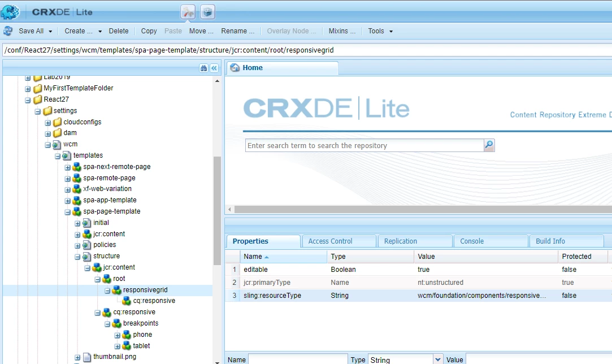612x364 pixels.
Task: Open the Tools menu dropdown
Action: click(x=390, y=31)
